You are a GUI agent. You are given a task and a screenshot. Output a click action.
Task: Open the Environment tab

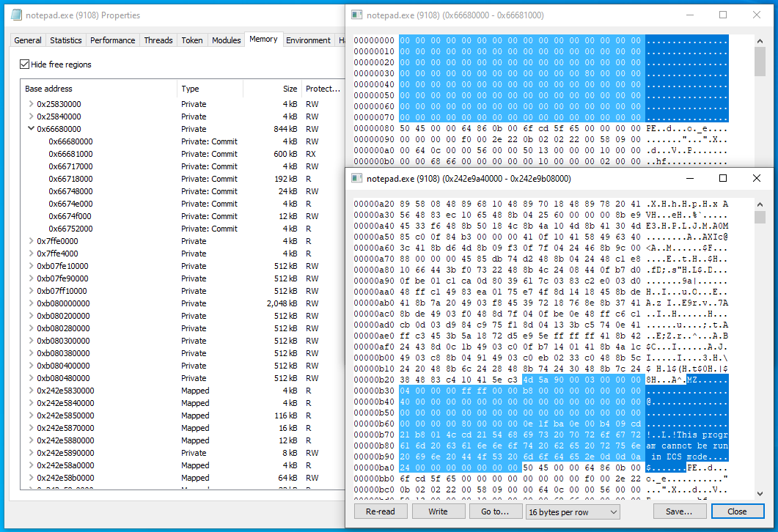click(x=308, y=40)
